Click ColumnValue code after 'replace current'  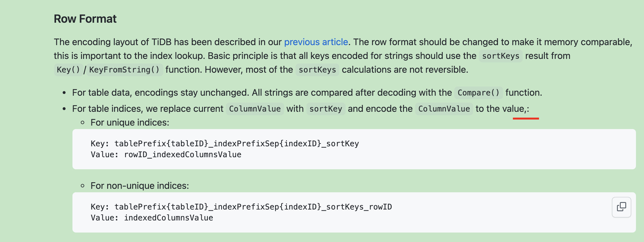tap(255, 109)
